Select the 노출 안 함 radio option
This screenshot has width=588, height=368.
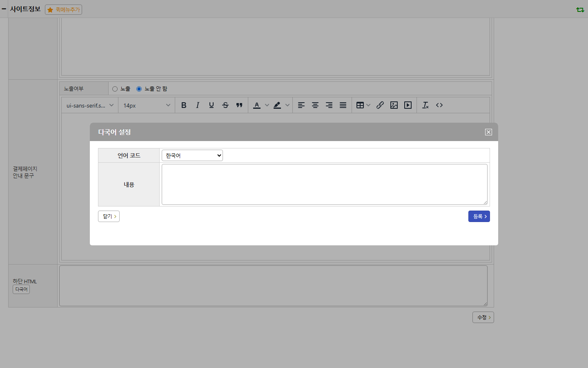tap(139, 89)
